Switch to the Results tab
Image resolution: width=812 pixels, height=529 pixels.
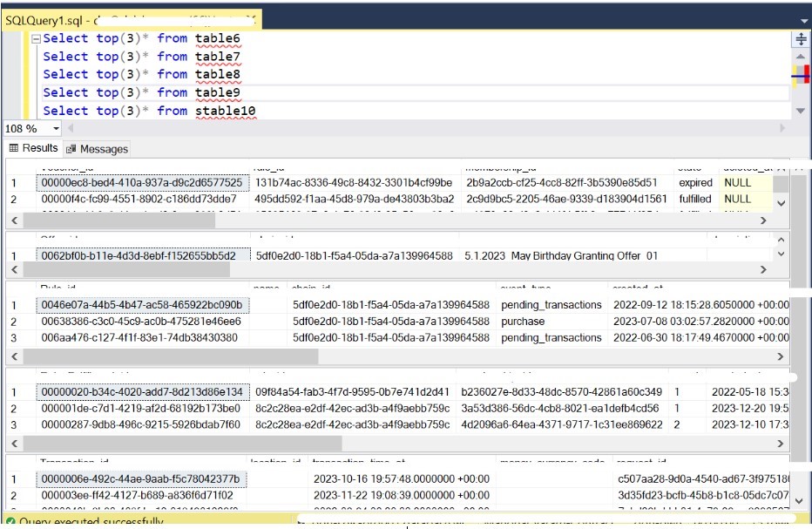click(33, 148)
